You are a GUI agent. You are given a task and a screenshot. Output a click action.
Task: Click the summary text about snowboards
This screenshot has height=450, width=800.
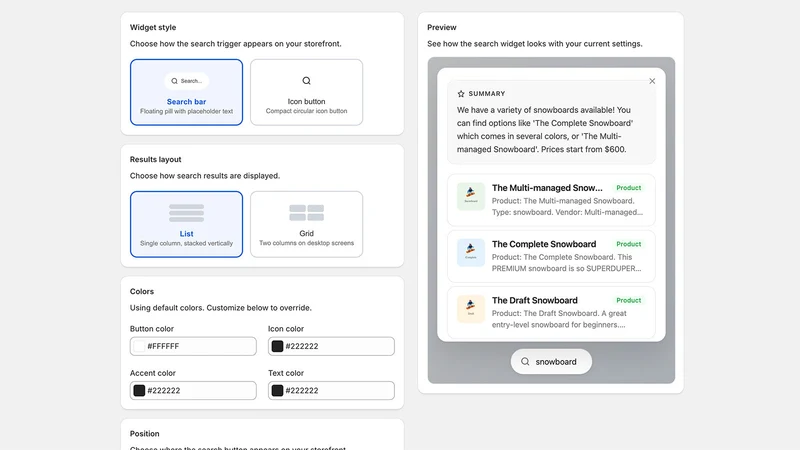pyautogui.click(x=545, y=130)
